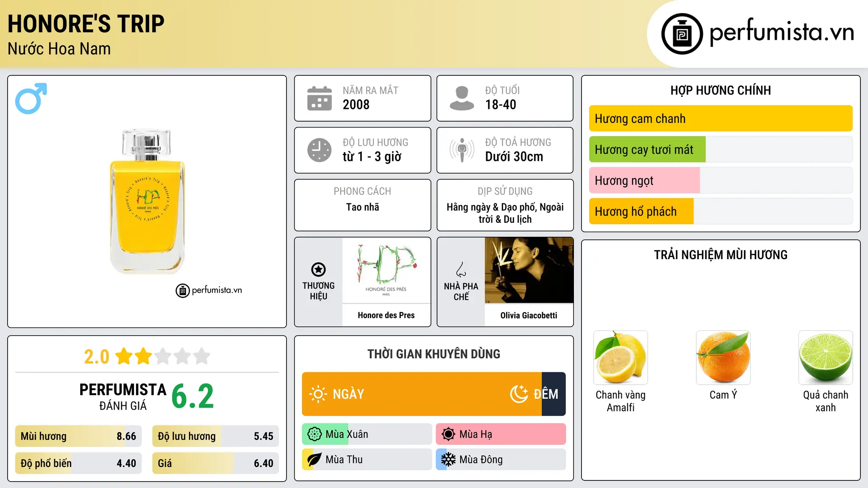Click the sun icon for Mùa Hạ

[448, 434]
